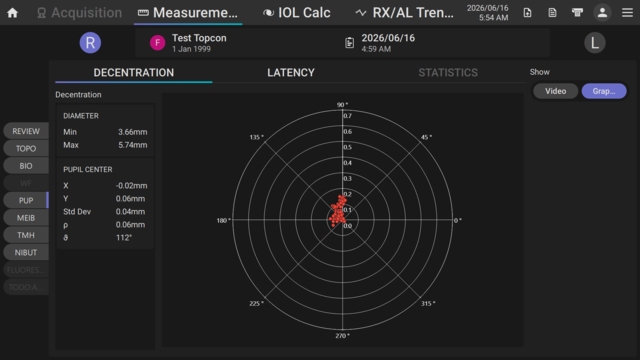Screen dimensions: 640x360
Task: Open the TMH side tab
Action: click(x=26, y=235)
